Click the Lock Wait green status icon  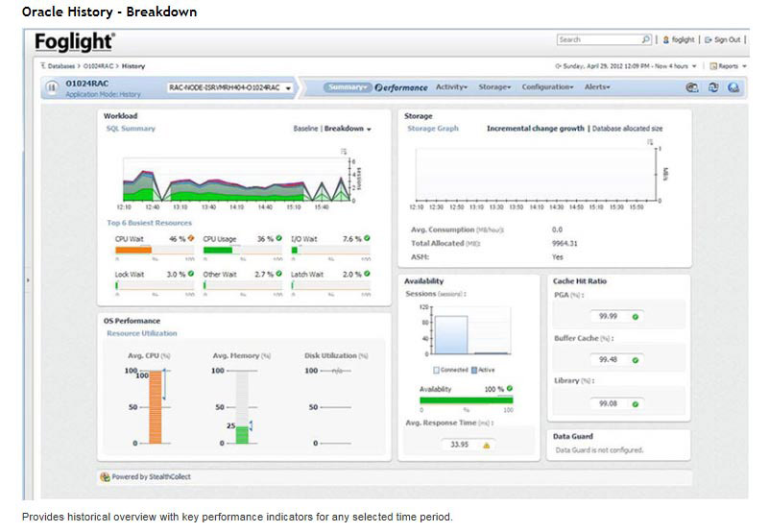[191, 274]
